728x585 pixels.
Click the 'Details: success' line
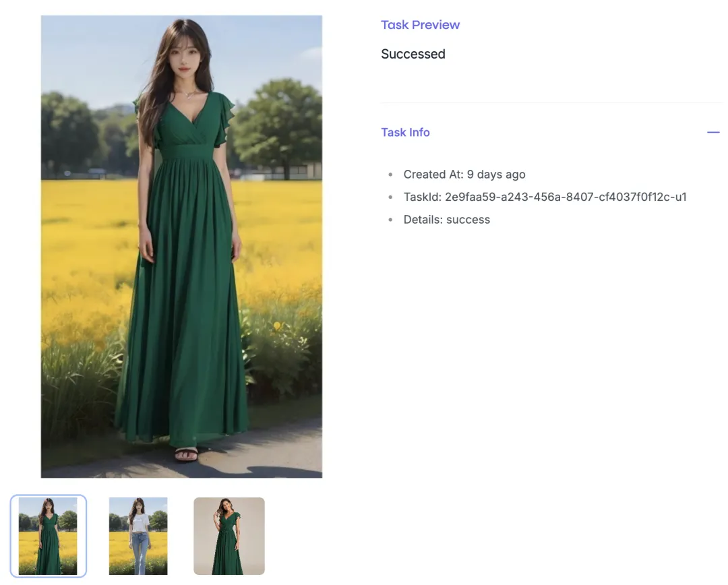point(447,220)
